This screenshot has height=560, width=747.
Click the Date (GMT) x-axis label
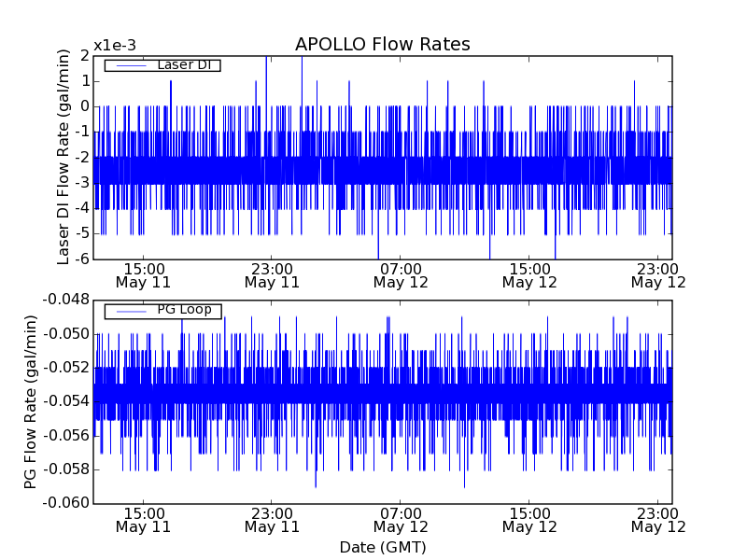(382, 547)
